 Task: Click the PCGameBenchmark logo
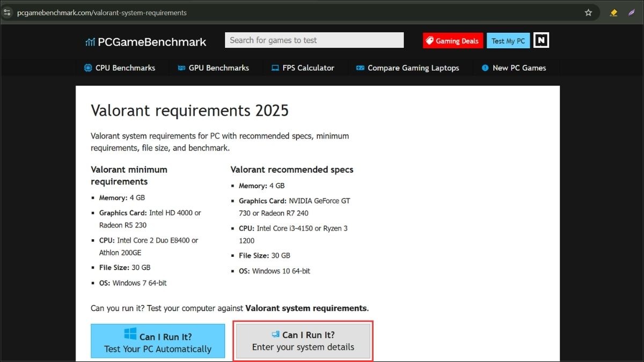click(146, 41)
